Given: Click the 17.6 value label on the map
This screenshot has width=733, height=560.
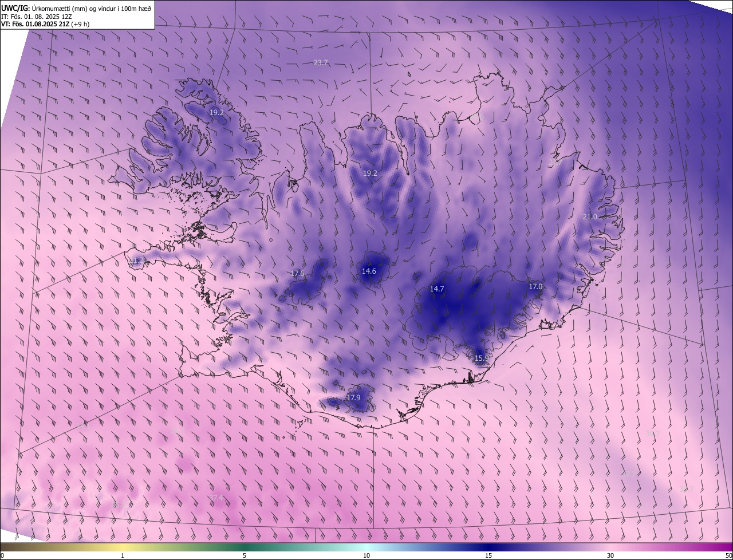Looking at the screenshot, I should pos(298,274).
